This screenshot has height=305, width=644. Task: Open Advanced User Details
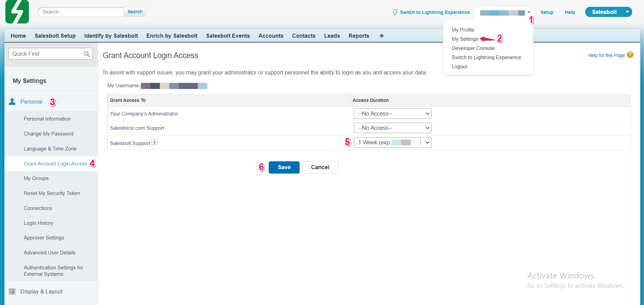click(x=50, y=253)
